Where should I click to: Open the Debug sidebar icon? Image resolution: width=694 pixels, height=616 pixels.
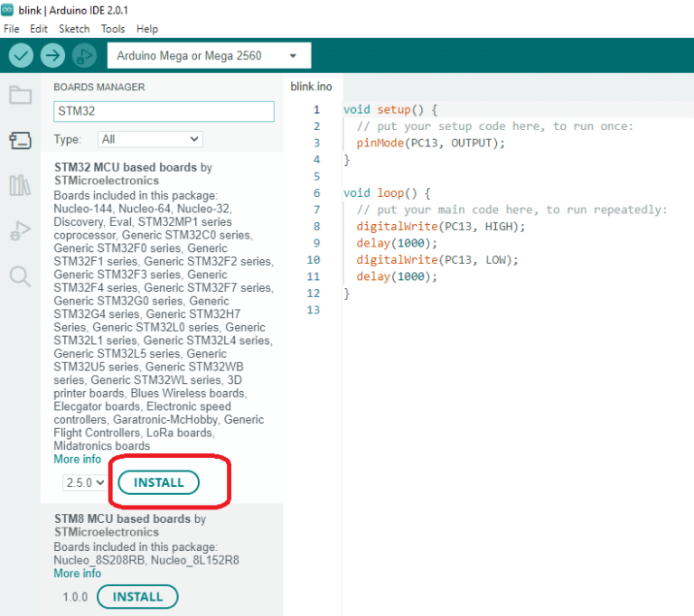coord(20,230)
